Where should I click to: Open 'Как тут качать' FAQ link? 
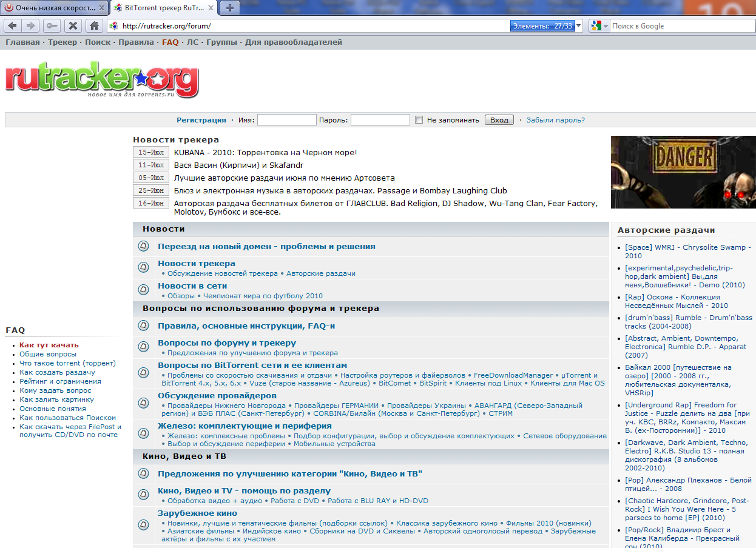pos(49,345)
